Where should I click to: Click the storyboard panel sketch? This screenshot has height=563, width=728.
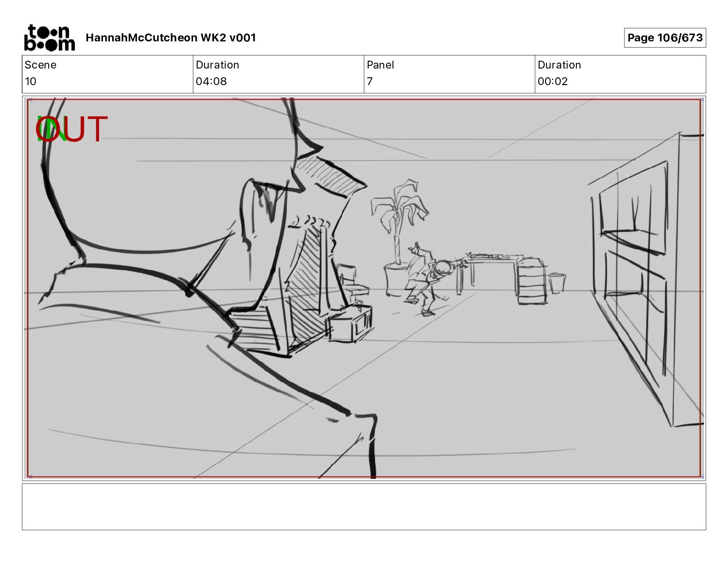[x=364, y=288]
